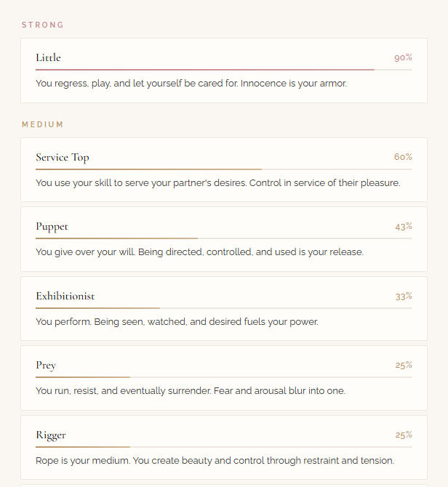Viewport: 448px width, 487px height.
Task: Click the 33% score label
Action: point(404,296)
